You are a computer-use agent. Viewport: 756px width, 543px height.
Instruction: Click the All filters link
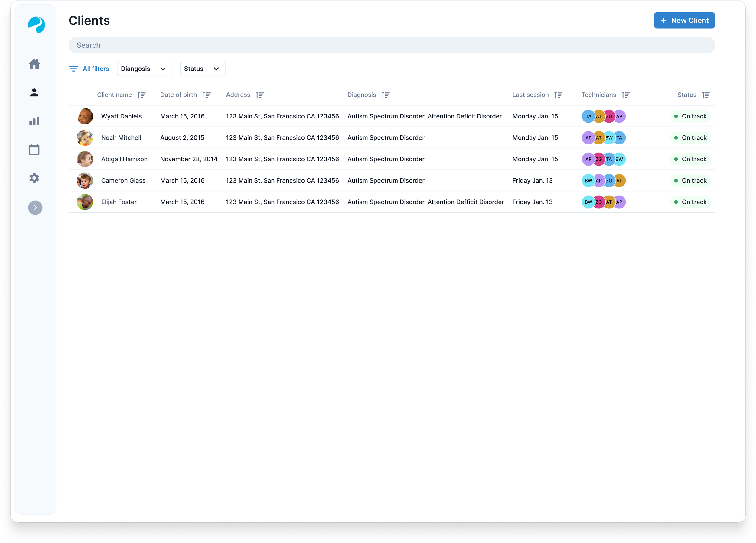point(89,69)
